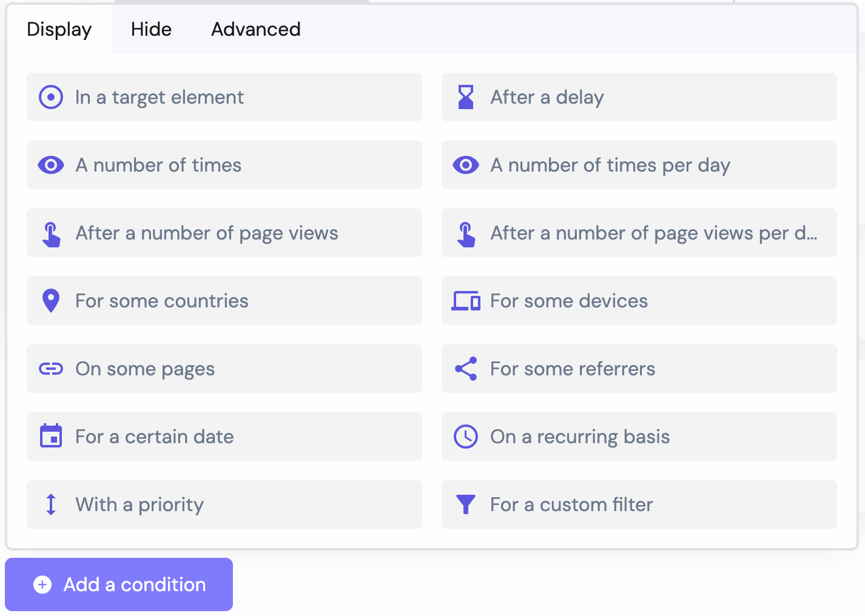Choose After a number of page views
The height and width of the screenshot is (616, 865).
pyautogui.click(x=224, y=233)
